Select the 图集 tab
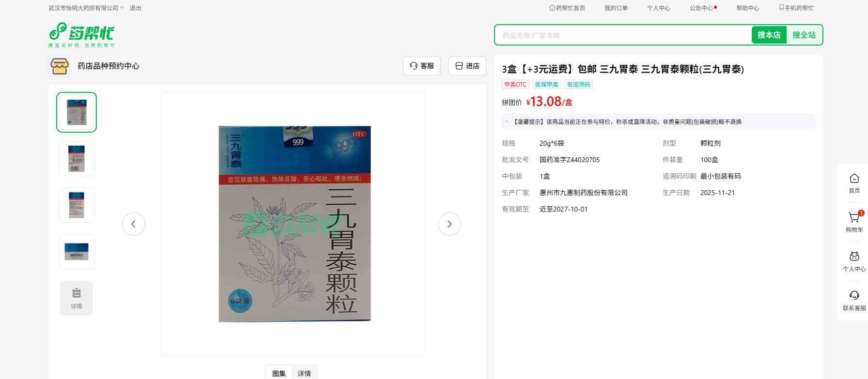 point(279,373)
